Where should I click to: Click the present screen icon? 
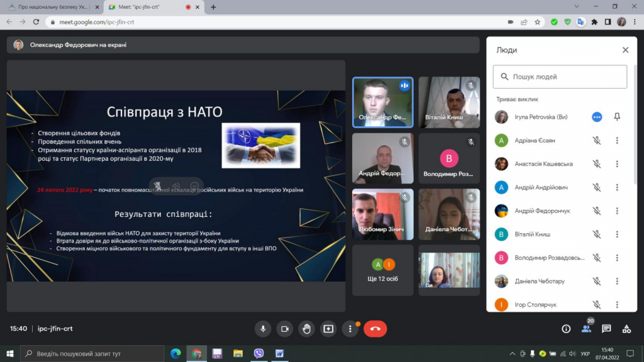[328, 329]
